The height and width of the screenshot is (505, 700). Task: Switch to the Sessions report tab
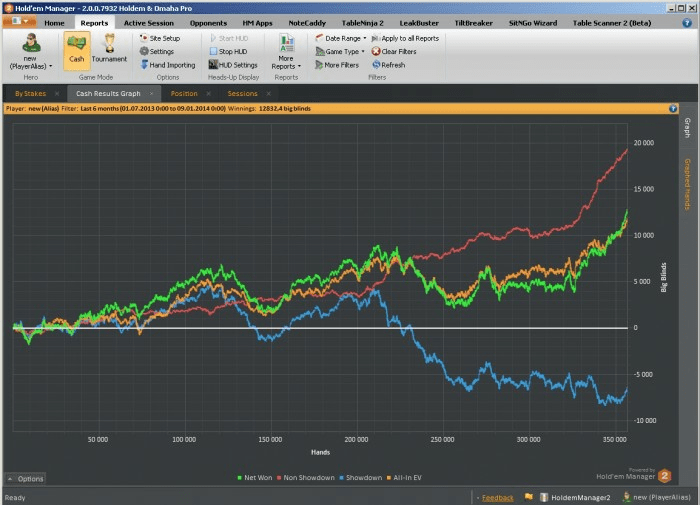point(242,93)
